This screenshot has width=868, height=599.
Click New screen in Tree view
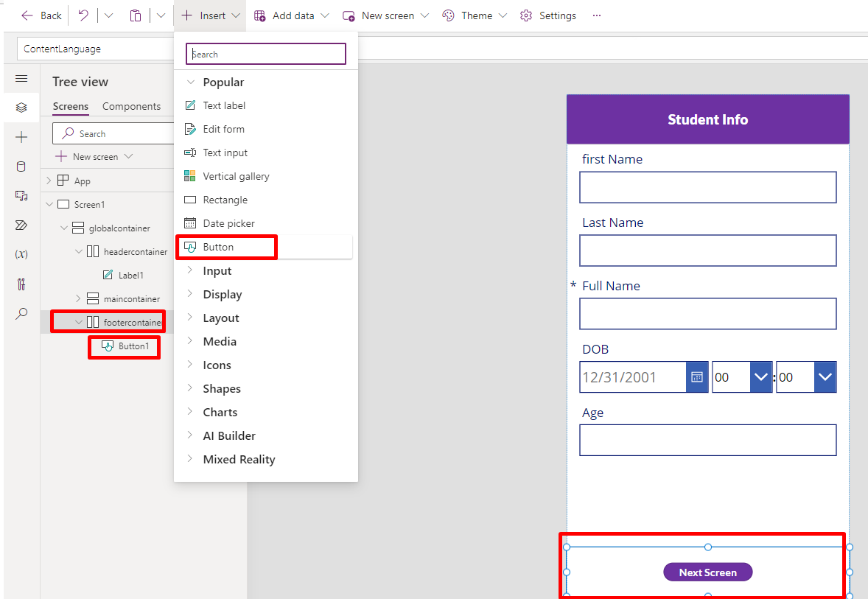pos(94,157)
